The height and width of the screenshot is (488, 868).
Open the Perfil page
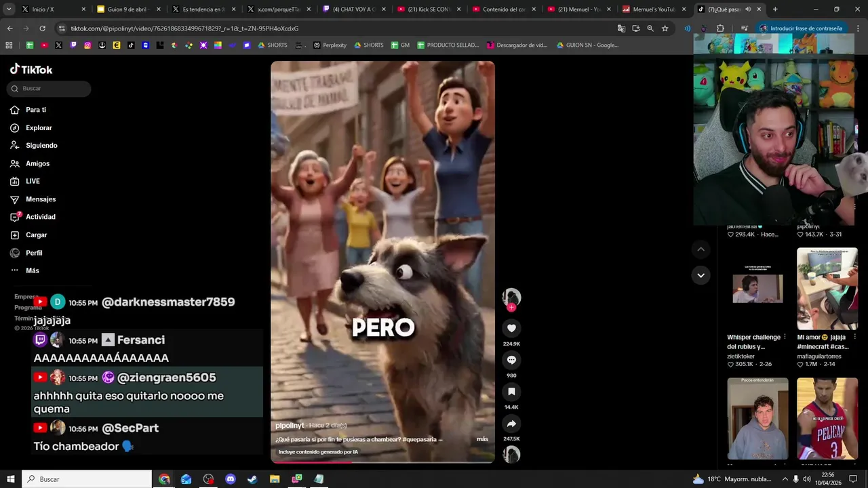pyautogui.click(x=26, y=253)
